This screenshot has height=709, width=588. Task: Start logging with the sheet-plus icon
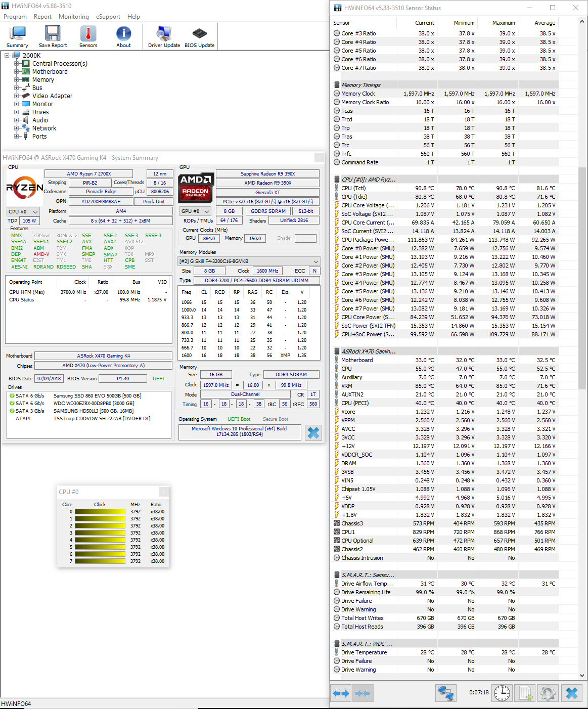coord(526,693)
